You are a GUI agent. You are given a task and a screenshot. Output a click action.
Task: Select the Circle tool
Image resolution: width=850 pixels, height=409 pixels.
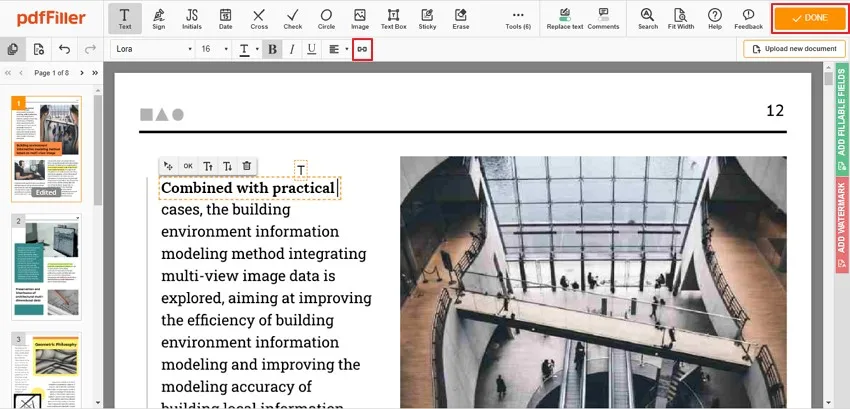tap(326, 18)
